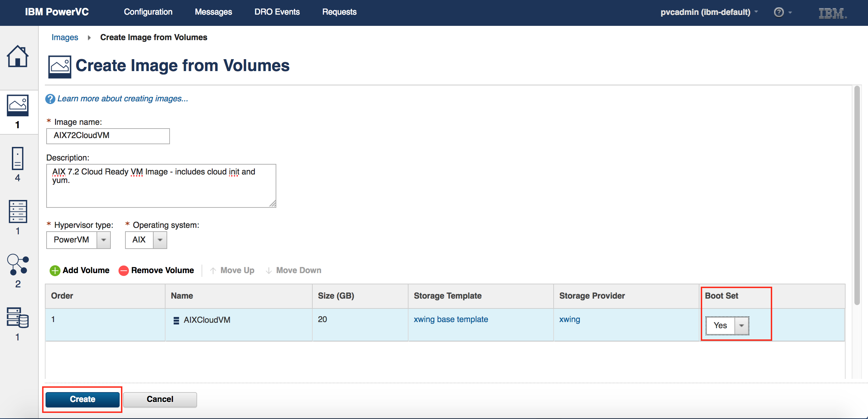Go to Images breadcrumb link
Viewport: 868px width, 419px height.
tap(65, 37)
